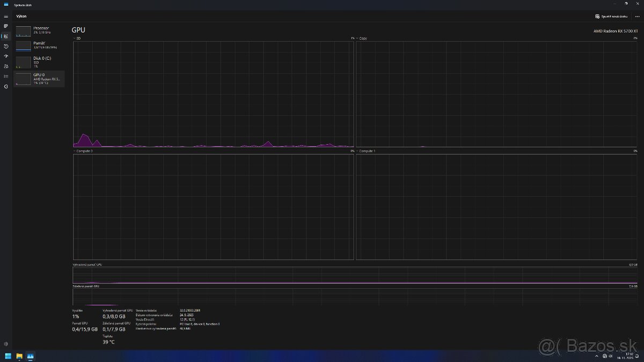Click the three-dot more options button
Image resolution: width=644 pixels, height=362 pixels.
coord(637,17)
